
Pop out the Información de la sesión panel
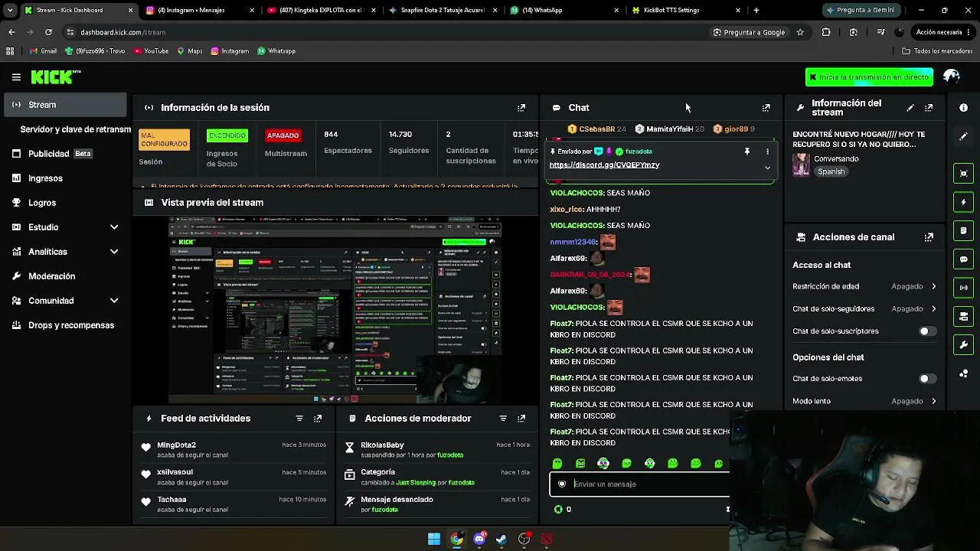(x=521, y=108)
